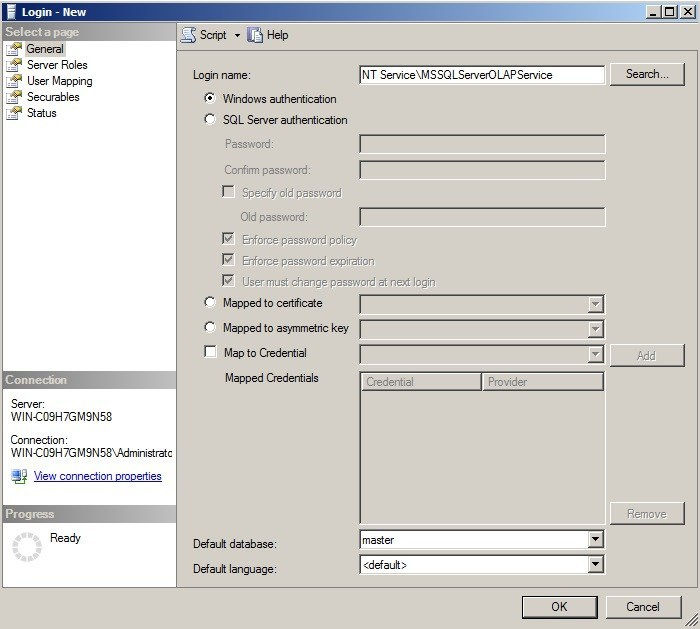Expand the Default language dropdown
This screenshot has width=700, height=629.
[x=596, y=564]
